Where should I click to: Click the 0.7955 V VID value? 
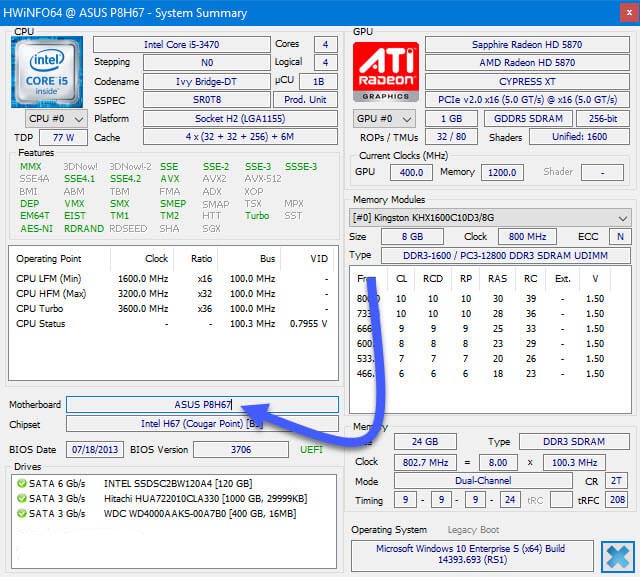[309, 324]
